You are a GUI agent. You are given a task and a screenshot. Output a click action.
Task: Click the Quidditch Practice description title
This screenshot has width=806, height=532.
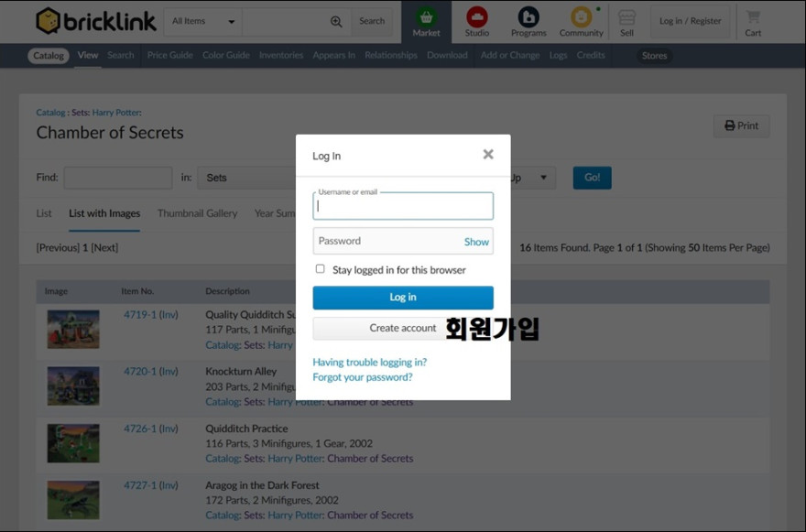click(246, 429)
